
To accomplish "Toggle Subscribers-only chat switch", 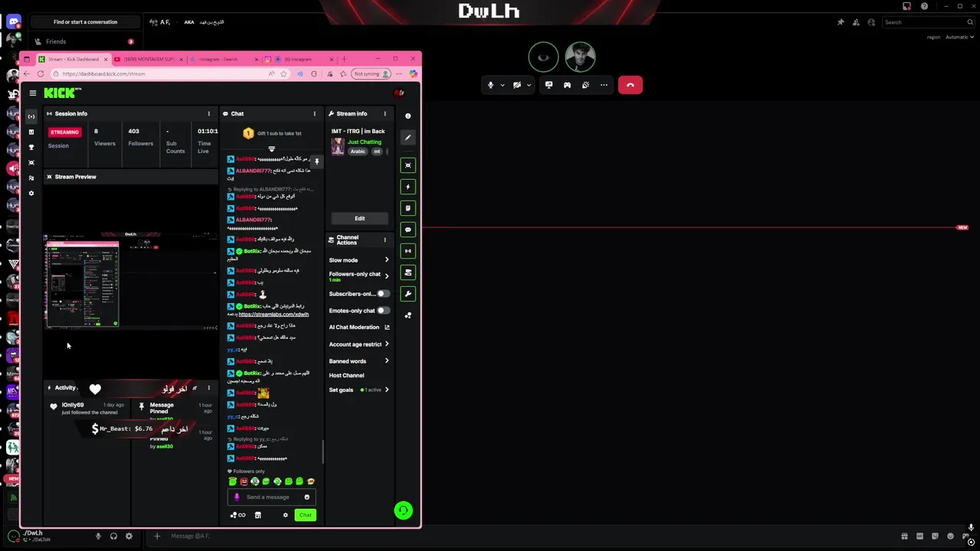I will pyautogui.click(x=383, y=294).
